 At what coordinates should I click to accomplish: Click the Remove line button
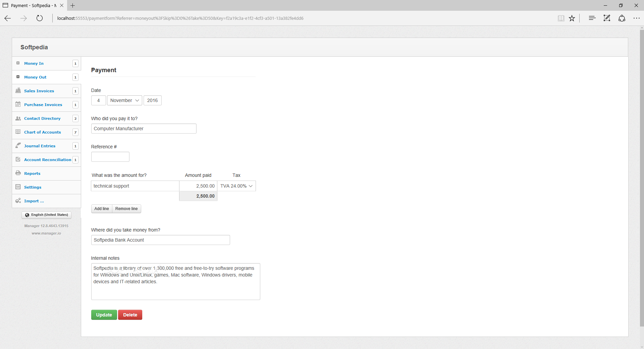(x=126, y=209)
